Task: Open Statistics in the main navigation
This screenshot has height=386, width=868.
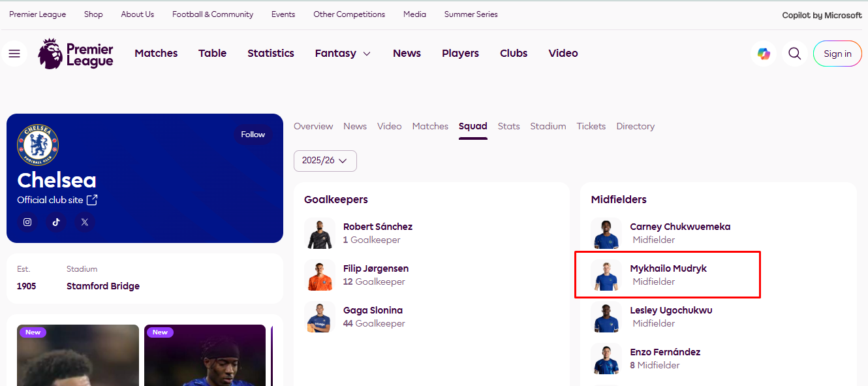Action: tap(271, 54)
